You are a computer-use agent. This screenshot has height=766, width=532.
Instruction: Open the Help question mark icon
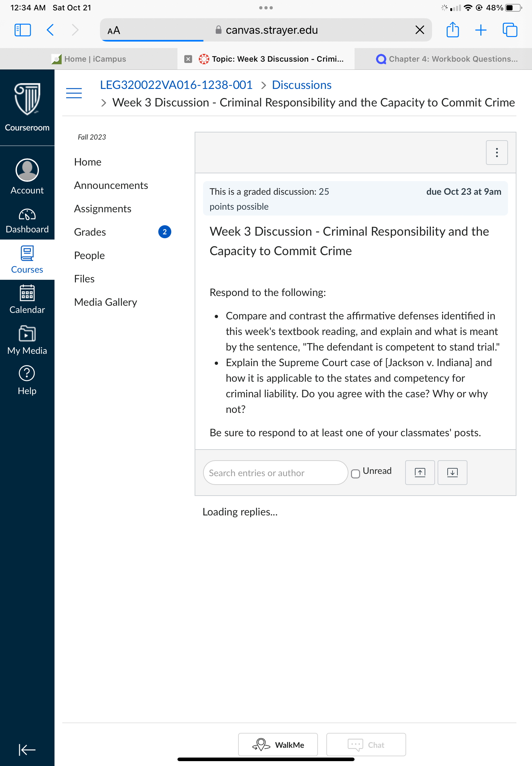[27, 373]
